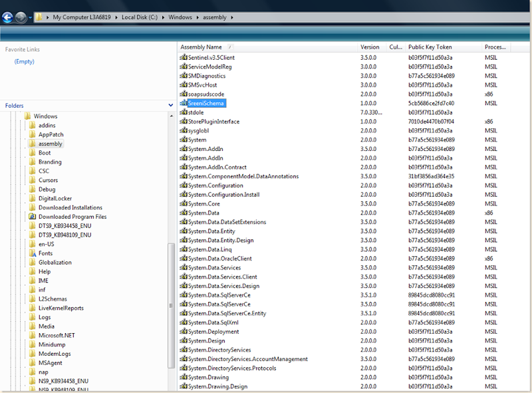The width and height of the screenshot is (532, 393).
Task: Select the AppPatch folder in tree
Action: pyautogui.click(x=51, y=134)
